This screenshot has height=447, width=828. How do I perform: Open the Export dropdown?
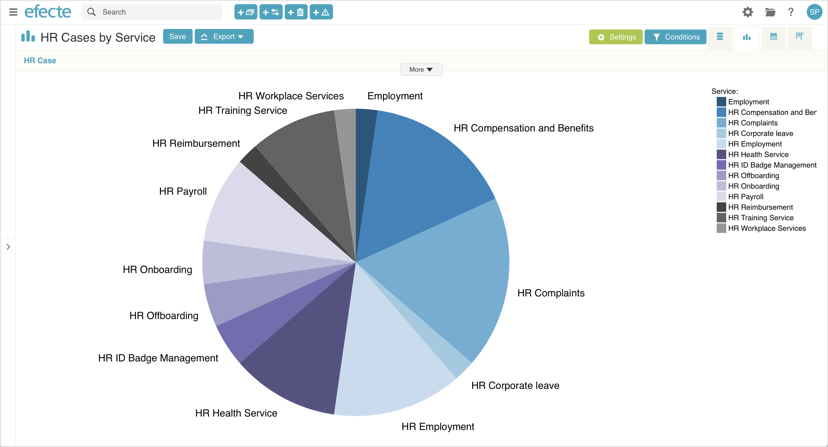(x=224, y=36)
